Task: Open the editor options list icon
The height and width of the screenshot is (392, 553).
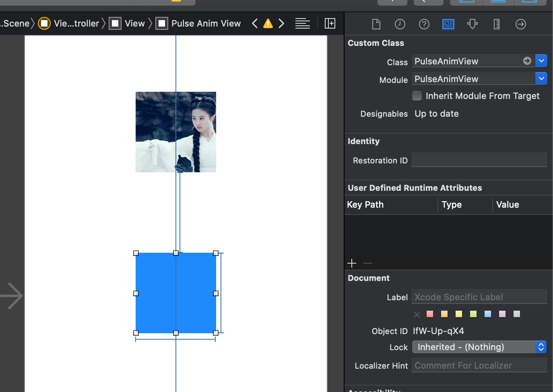Action: coord(302,23)
